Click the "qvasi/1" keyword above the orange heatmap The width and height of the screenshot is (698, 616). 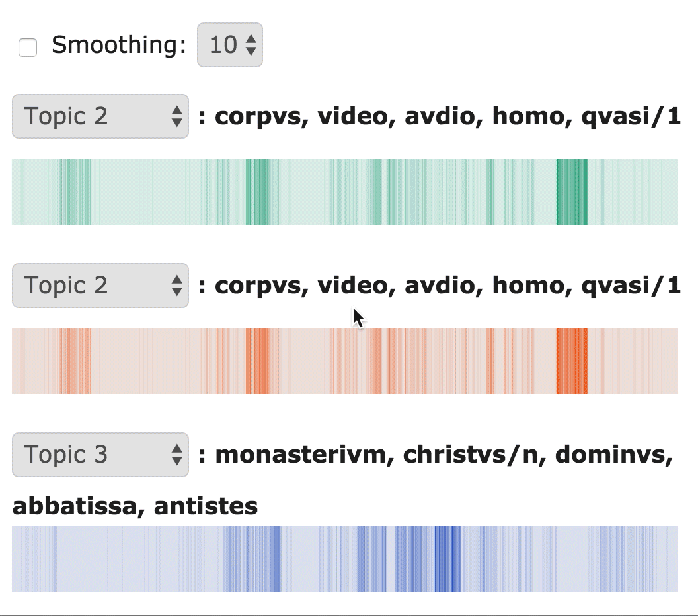[631, 286]
